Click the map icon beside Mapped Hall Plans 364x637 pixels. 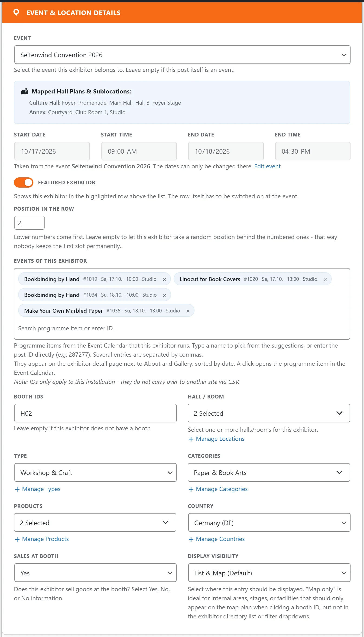25,92
